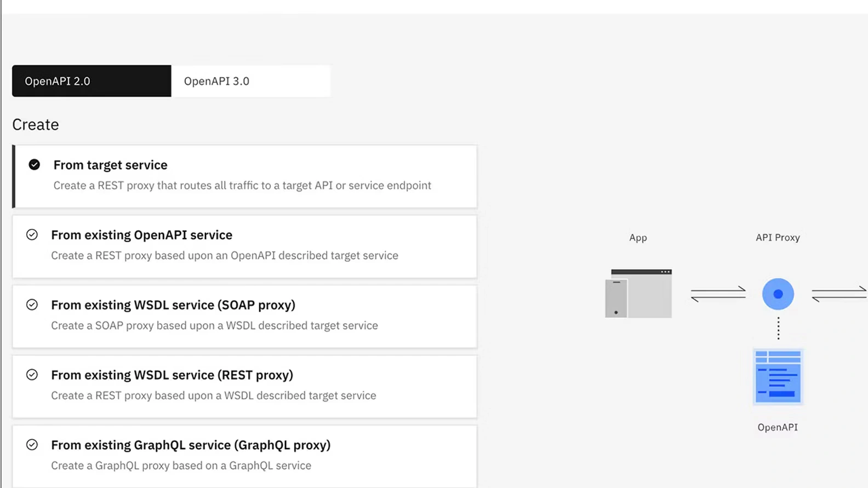Switch to the OpenAPI 2.0 tab
The width and height of the screenshot is (868, 488).
point(92,81)
